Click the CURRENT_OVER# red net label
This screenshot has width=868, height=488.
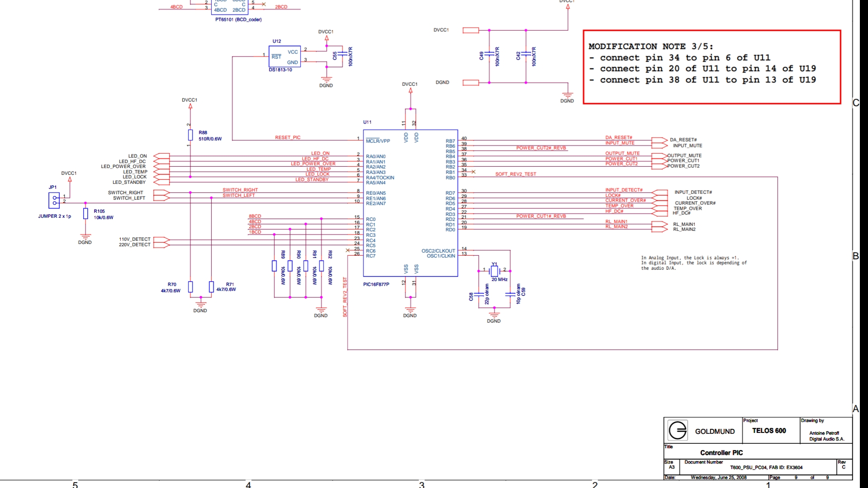626,200
